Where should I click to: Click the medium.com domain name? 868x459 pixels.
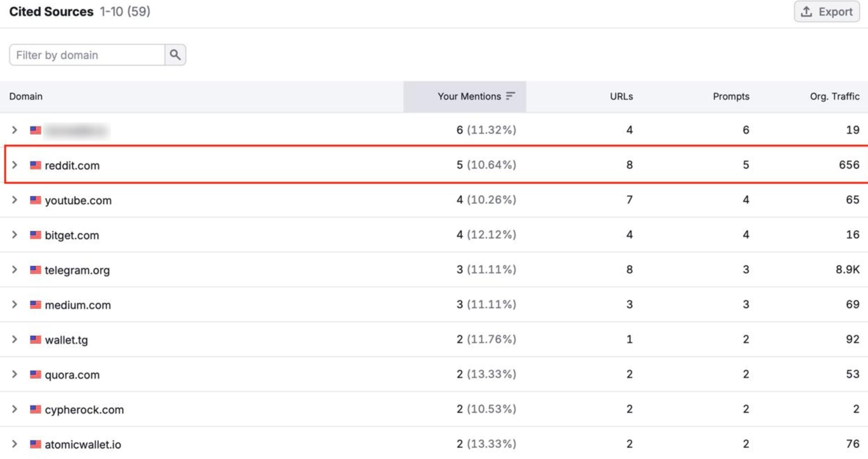tap(78, 305)
